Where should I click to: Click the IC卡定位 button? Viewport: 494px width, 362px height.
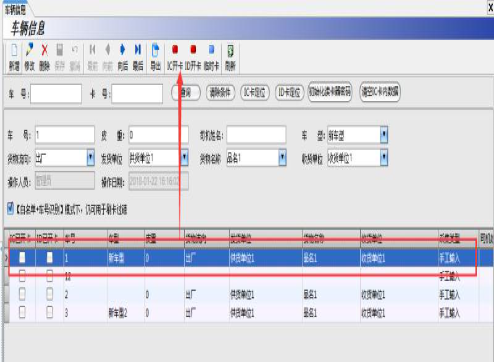click(x=255, y=92)
